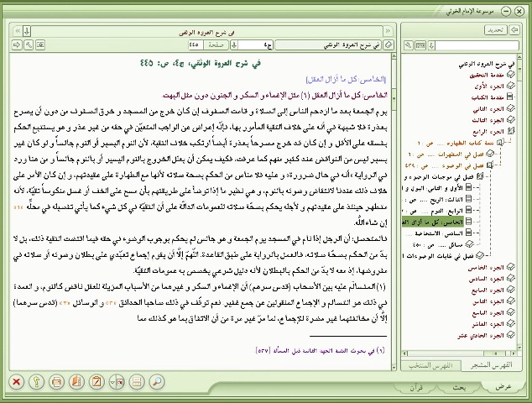The height and width of the screenshot is (403, 532).
Task: Select الجزء السابع in tree
Action: tap(488, 290)
